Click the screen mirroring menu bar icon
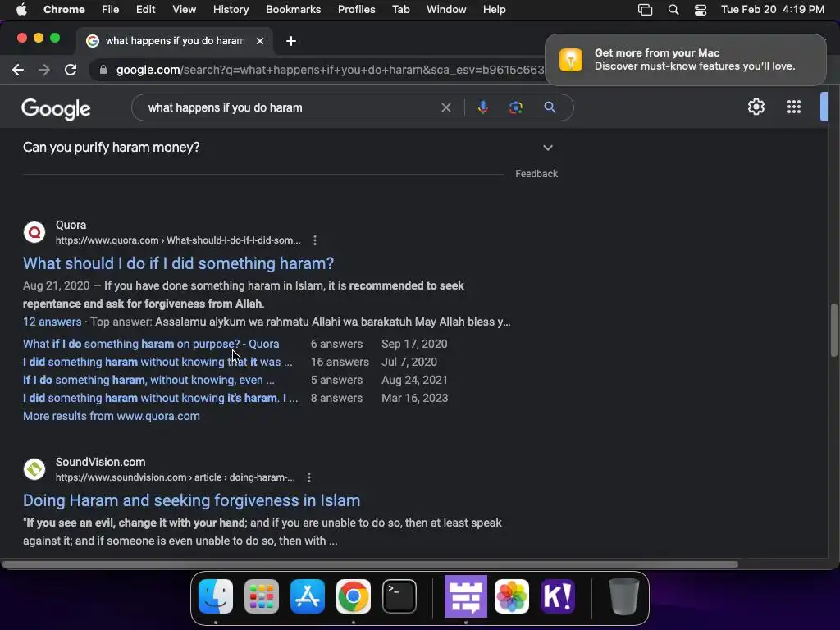The width and height of the screenshot is (840, 630). coord(645,10)
